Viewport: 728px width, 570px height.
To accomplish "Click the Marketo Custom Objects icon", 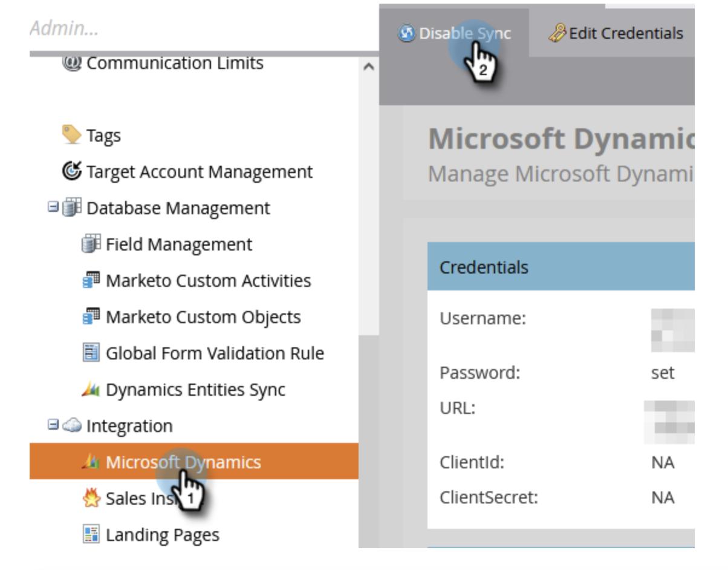I will point(91,317).
